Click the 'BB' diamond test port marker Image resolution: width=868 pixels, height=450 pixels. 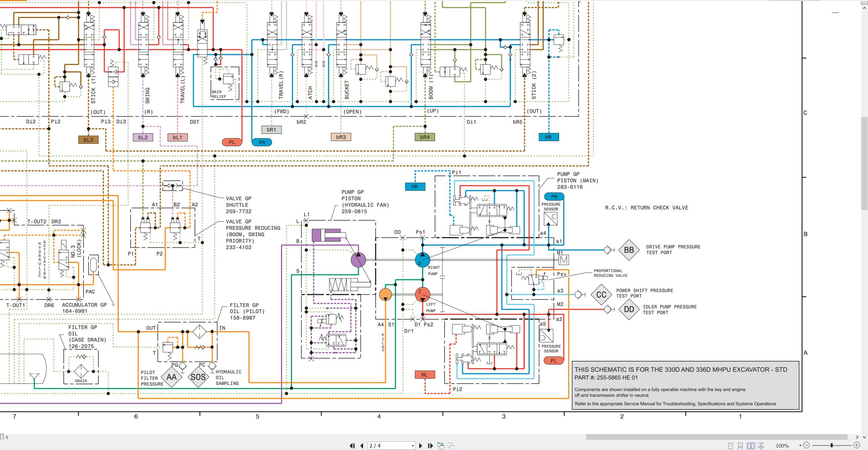pyautogui.click(x=629, y=250)
